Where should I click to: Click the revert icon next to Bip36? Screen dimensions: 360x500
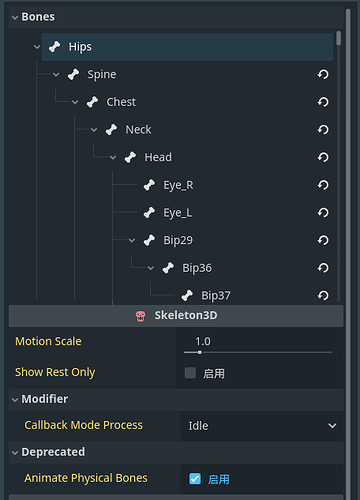click(323, 268)
